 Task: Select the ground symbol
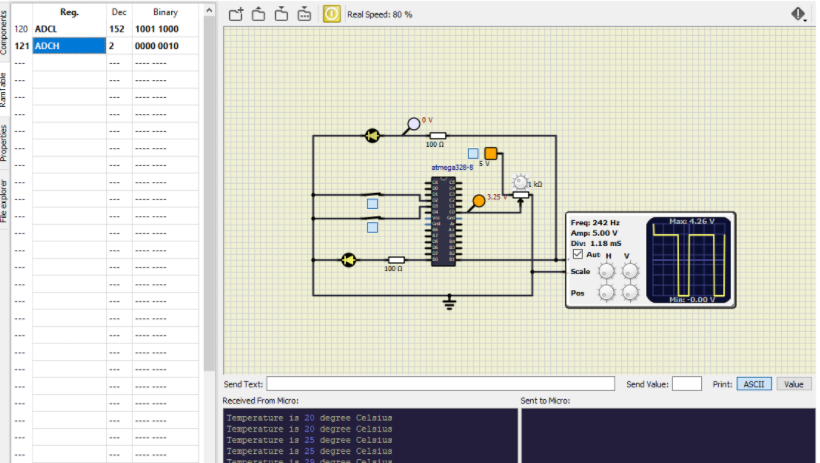[x=449, y=302]
